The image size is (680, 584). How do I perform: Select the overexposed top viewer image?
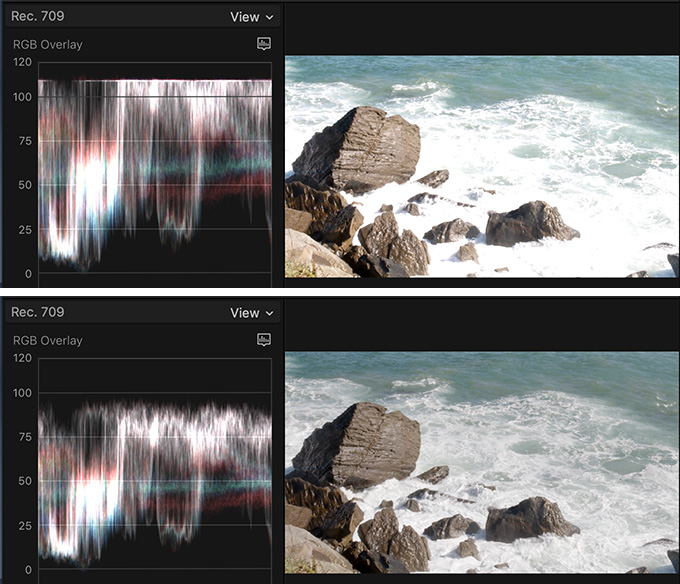482,166
